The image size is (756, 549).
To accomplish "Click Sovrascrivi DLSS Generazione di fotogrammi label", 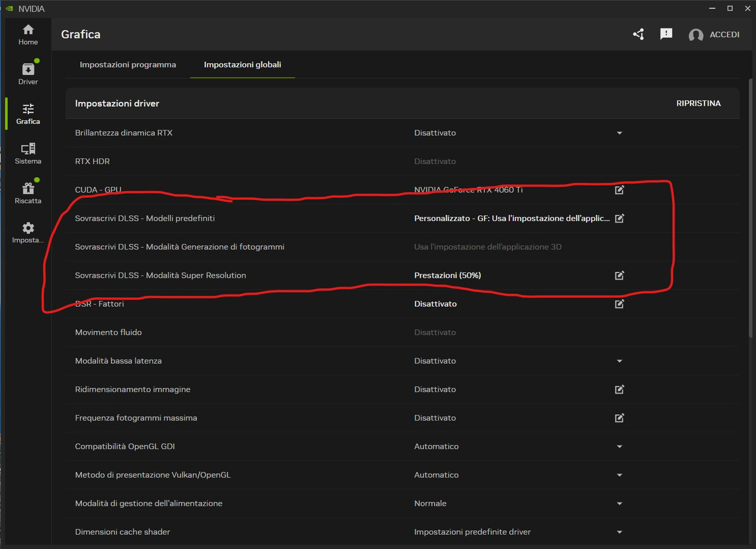I will 180,247.
